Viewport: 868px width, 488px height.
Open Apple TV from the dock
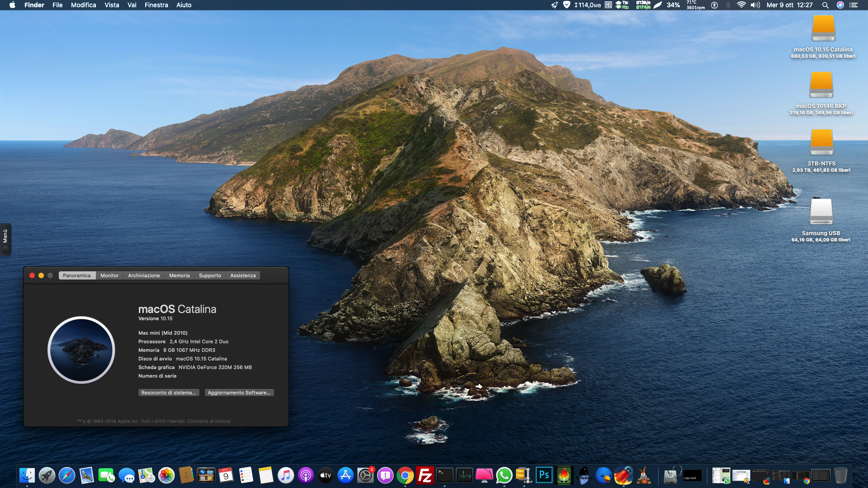[x=326, y=475]
